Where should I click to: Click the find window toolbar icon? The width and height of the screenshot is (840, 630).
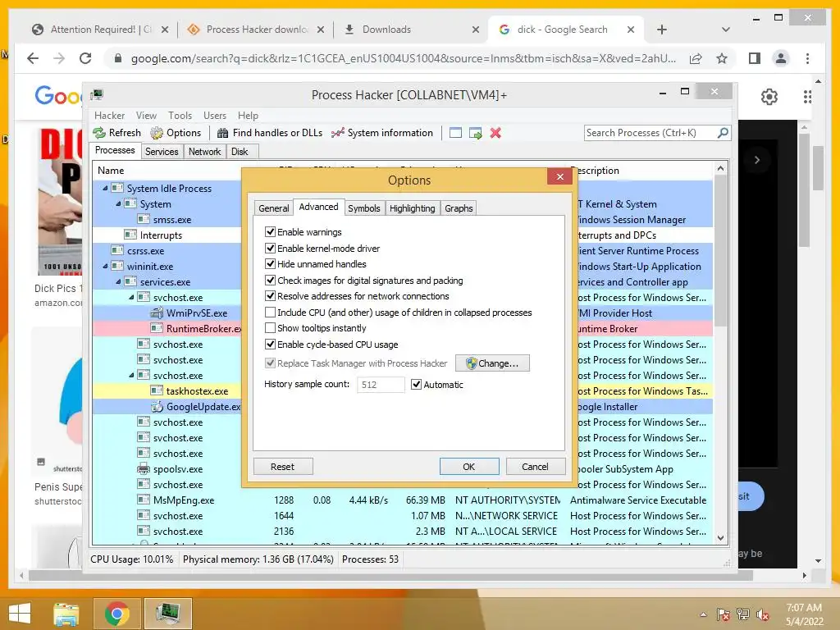point(455,133)
